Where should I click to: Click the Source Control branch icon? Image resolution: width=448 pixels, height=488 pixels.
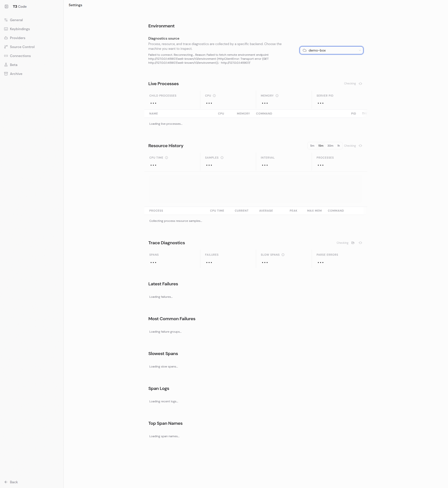[x=6, y=47]
